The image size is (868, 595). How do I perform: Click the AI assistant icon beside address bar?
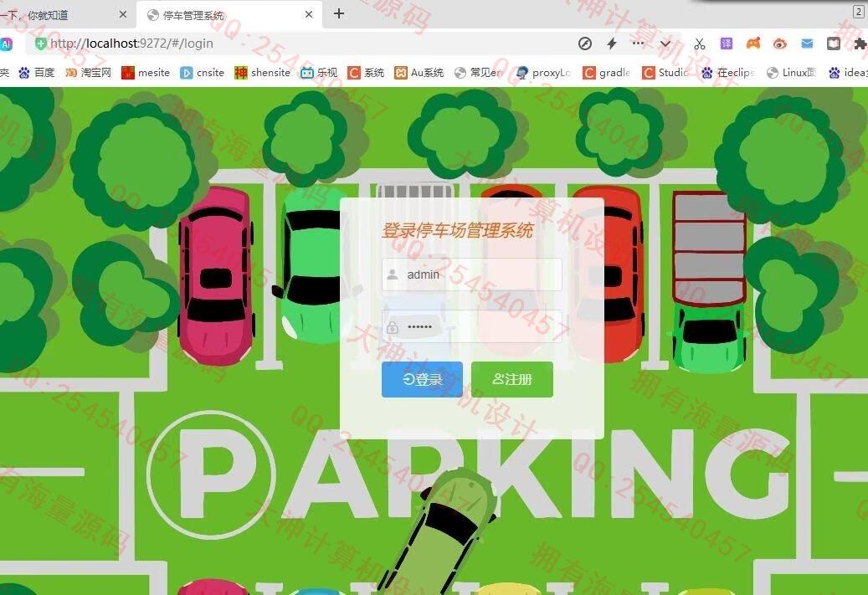point(5,44)
